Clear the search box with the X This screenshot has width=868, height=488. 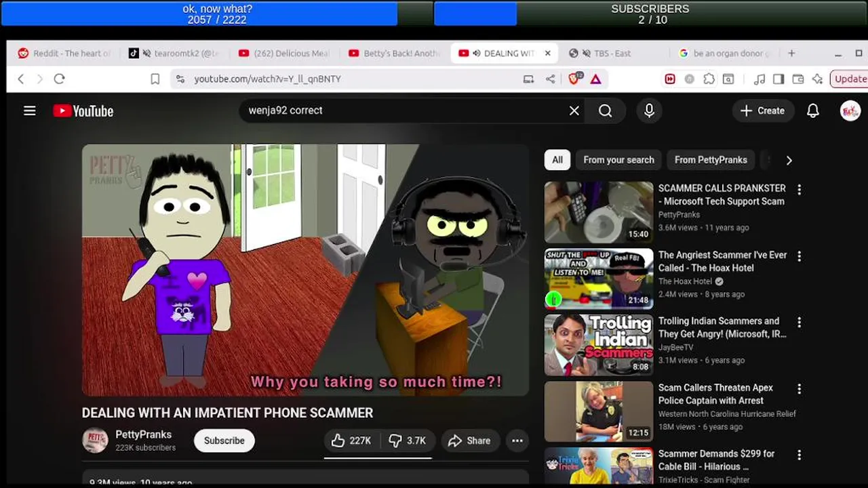[x=574, y=110]
